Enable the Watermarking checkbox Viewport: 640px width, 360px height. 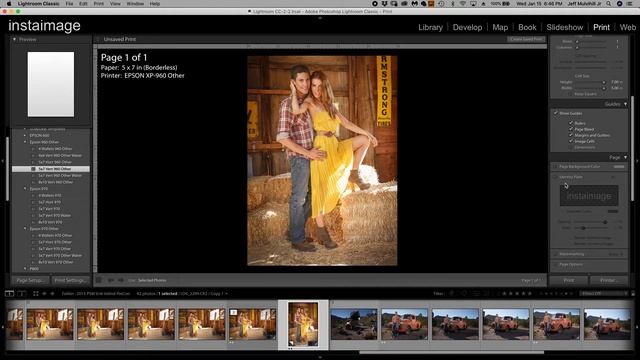click(555, 254)
